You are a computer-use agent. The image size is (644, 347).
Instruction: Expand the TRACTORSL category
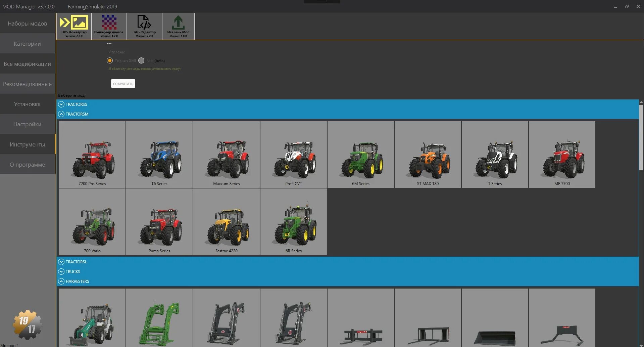pyautogui.click(x=61, y=262)
